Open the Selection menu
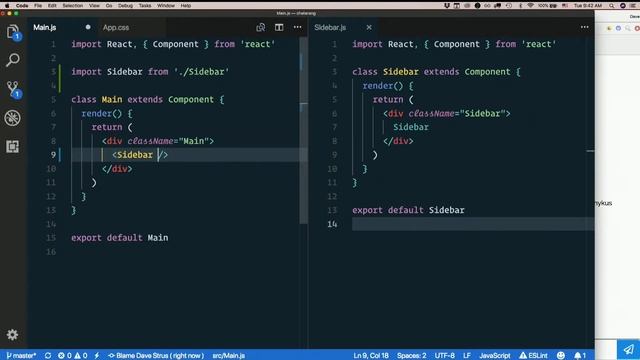640x360 pixels. [x=73, y=6]
